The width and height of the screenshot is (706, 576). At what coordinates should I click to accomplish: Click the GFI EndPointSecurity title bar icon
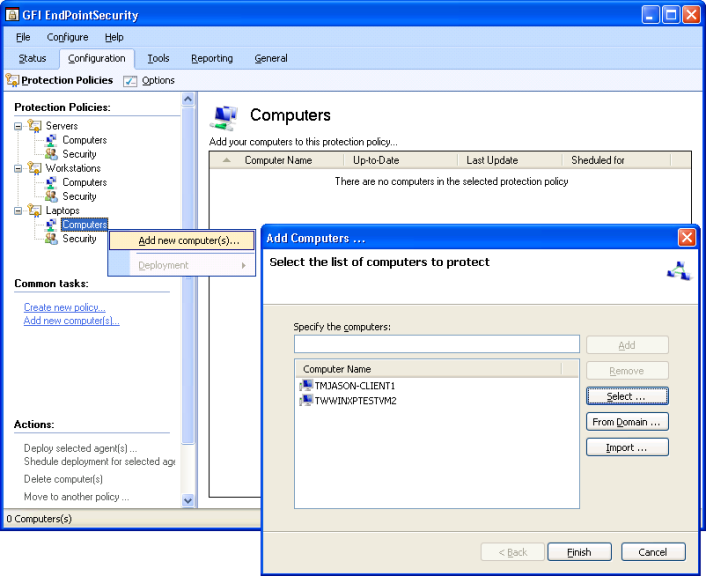click(12, 15)
